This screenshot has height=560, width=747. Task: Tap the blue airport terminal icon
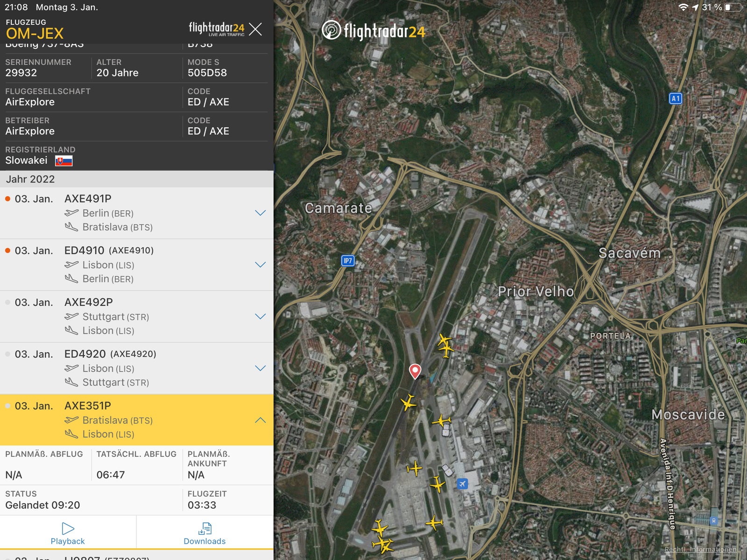462,483
